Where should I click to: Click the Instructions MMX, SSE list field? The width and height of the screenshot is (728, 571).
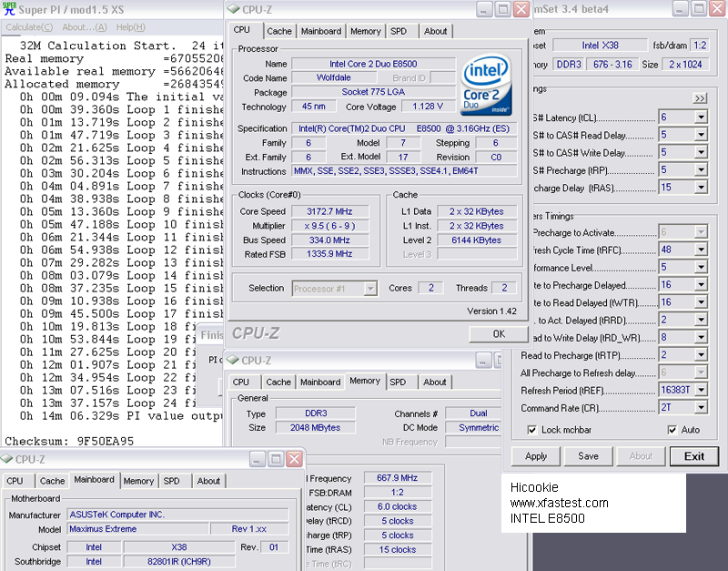tap(404, 171)
